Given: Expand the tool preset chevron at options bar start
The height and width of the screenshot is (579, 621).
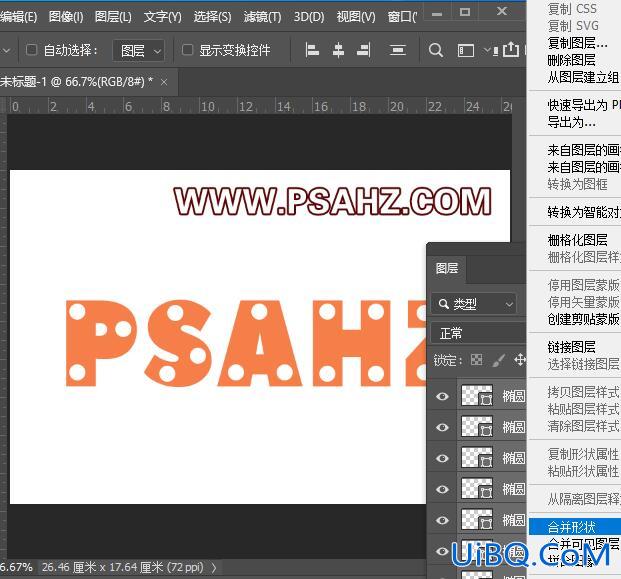Looking at the screenshot, I should 7,51.
